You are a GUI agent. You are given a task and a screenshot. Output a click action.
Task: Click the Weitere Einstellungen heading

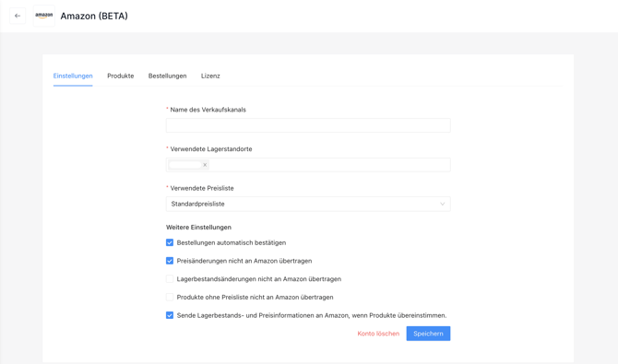pyautogui.click(x=198, y=228)
